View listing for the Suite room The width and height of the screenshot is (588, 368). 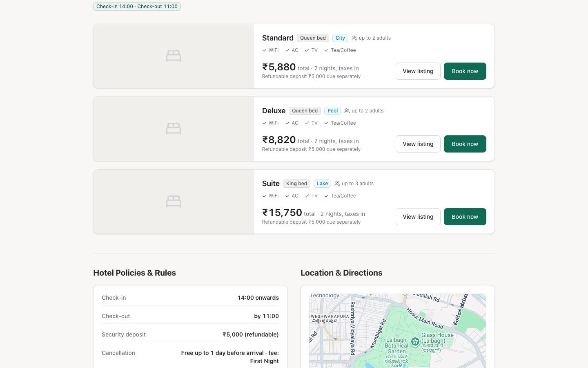coord(418,217)
